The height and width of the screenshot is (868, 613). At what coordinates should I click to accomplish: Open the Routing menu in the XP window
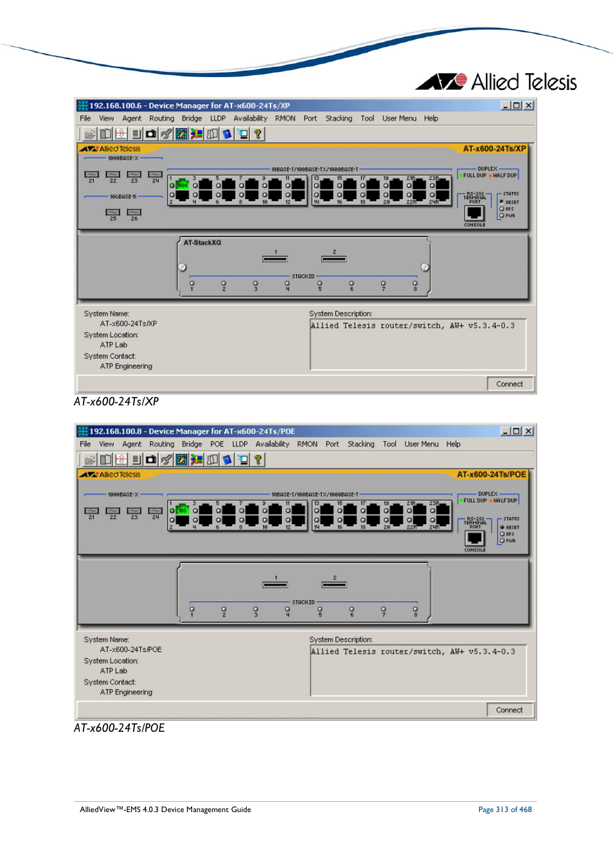[x=161, y=118]
